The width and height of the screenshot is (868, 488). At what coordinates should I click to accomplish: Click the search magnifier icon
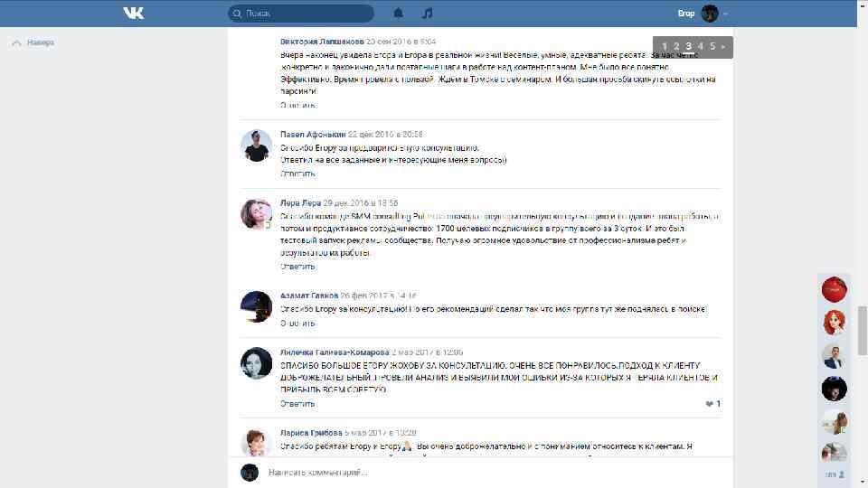(237, 14)
